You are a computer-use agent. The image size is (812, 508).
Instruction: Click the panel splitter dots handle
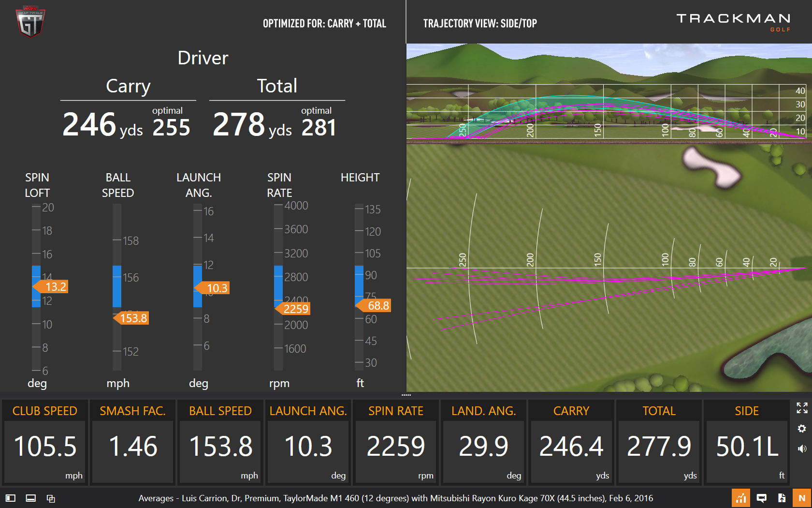[406, 395]
